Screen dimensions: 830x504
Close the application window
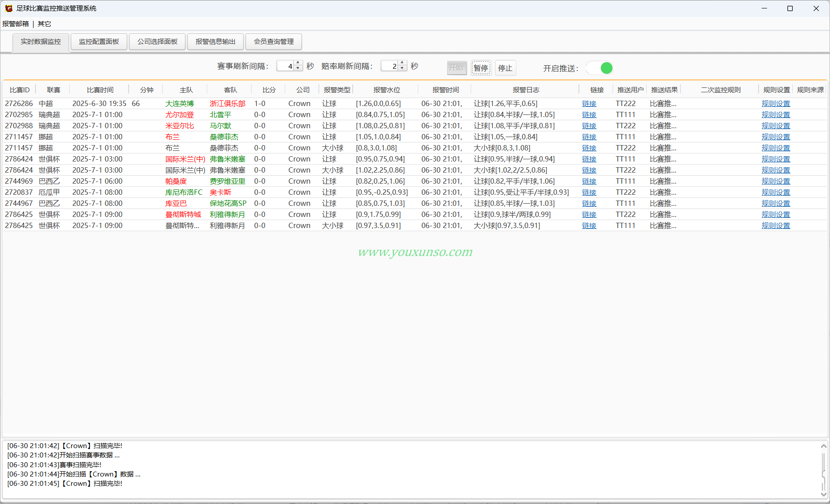coord(816,8)
